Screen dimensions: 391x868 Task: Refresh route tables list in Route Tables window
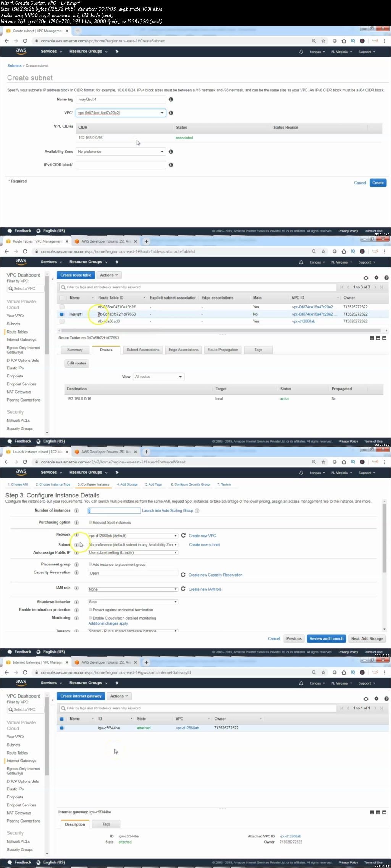(x=366, y=278)
